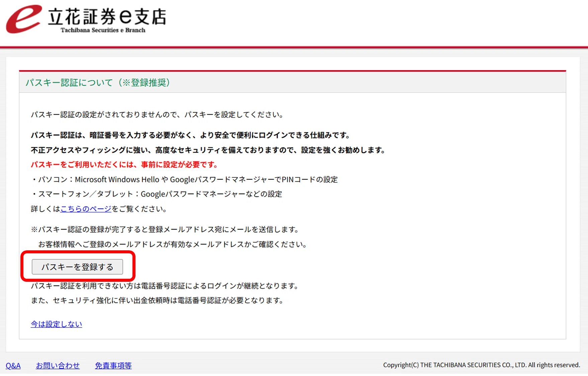588x376 pixels.
Task: Open the お問い合わせ footer link
Action: 58,366
